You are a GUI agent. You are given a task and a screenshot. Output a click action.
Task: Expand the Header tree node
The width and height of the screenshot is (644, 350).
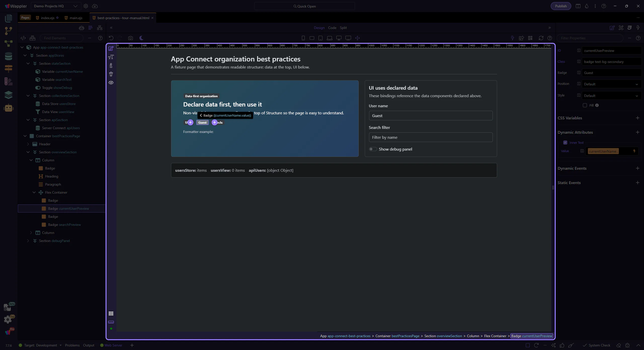pyautogui.click(x=28, y=144)
